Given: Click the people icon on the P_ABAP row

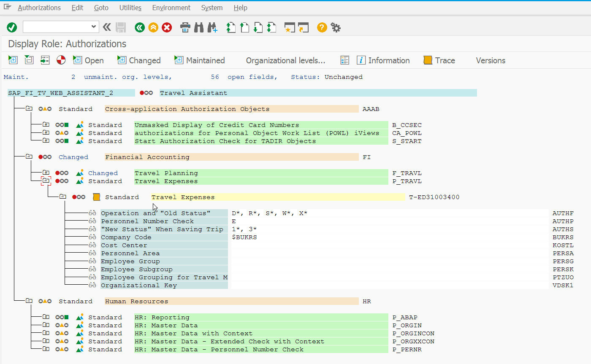Looking at the screenshot, I should point(80,317).
